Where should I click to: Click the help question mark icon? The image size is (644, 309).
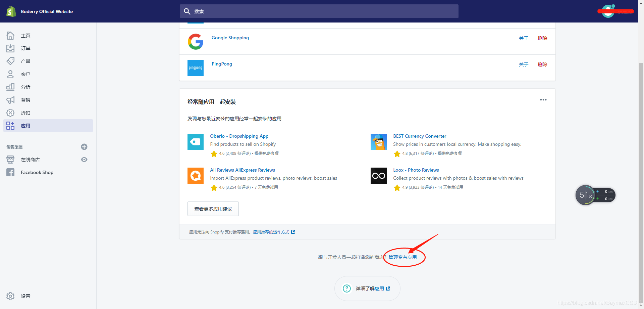click(x=347, y=289)
